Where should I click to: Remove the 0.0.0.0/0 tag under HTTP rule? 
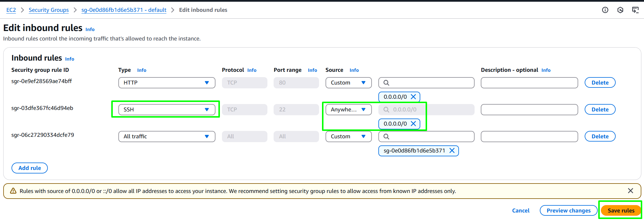[413, 97]
